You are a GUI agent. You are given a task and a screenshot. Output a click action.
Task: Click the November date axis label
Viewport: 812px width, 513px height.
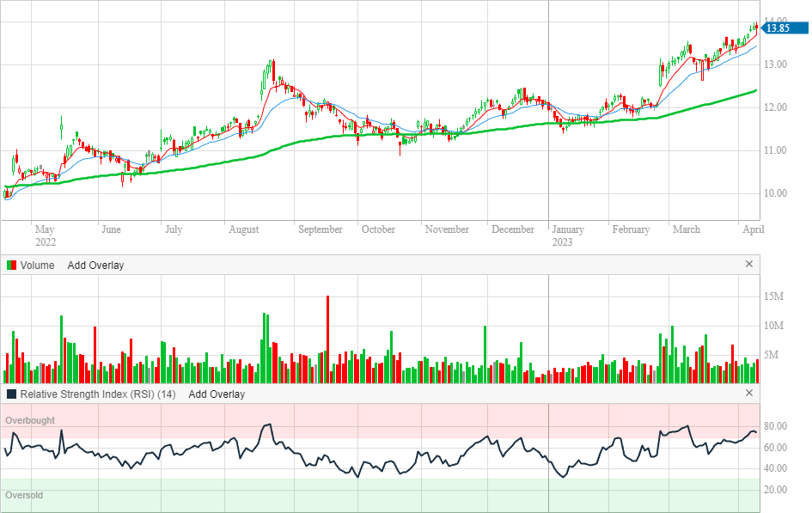coord(447,229)
